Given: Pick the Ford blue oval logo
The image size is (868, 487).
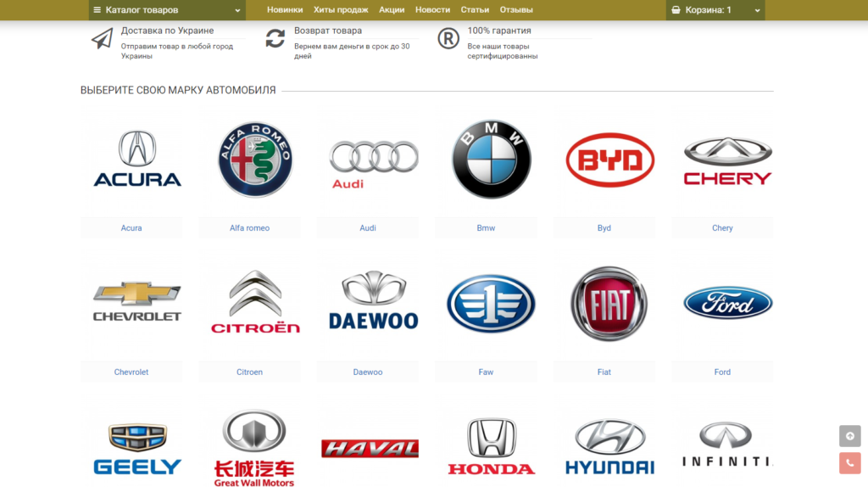Looking at the screenshot, I should pos(728,303).
